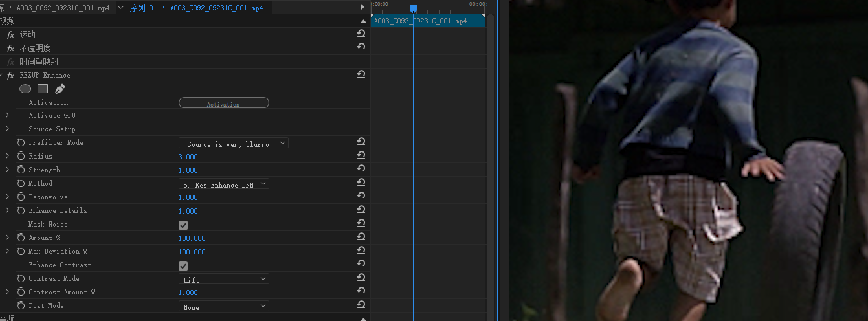868x321 pixels.
Task: Open the Contrast Mode Lift dropdown
Action: (x=224, y=279)
